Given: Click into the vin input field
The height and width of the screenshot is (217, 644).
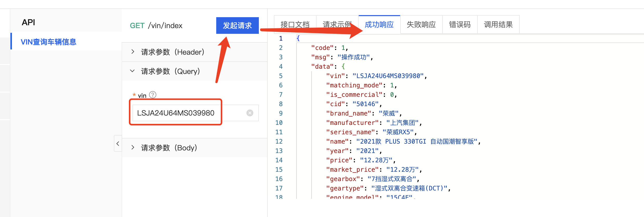Looking at the screenshot, I should pyautogui.click(x=195, y=113).
